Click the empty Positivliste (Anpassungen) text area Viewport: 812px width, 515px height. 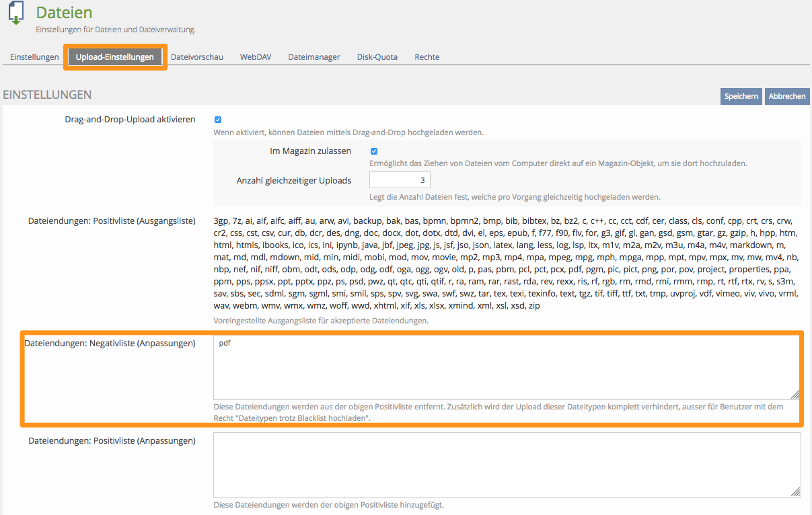click(x=505, y=464)
